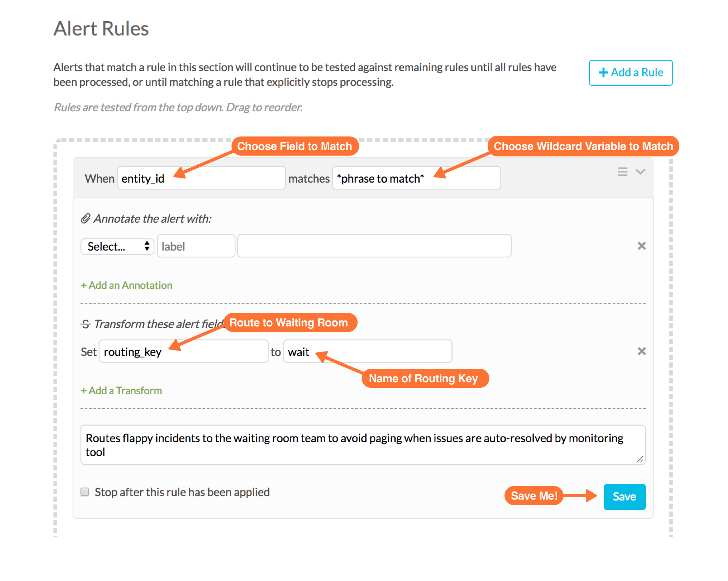The width and height of the screenshot is (728, 581).
Task: Open the annotation type Select... dropdown
Action: click(117, 246)
